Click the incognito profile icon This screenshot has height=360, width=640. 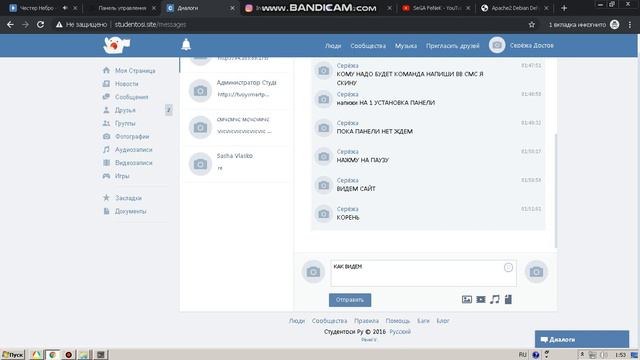tap(614, 24)
